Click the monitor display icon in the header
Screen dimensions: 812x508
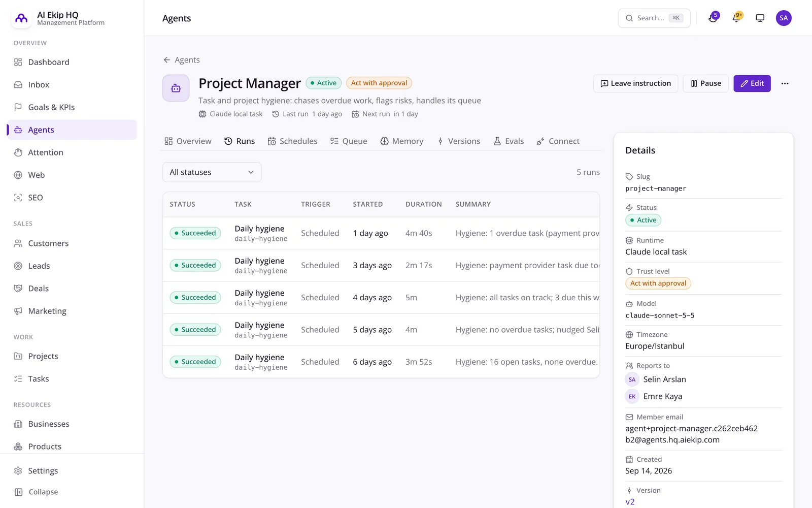click(760, 18)
